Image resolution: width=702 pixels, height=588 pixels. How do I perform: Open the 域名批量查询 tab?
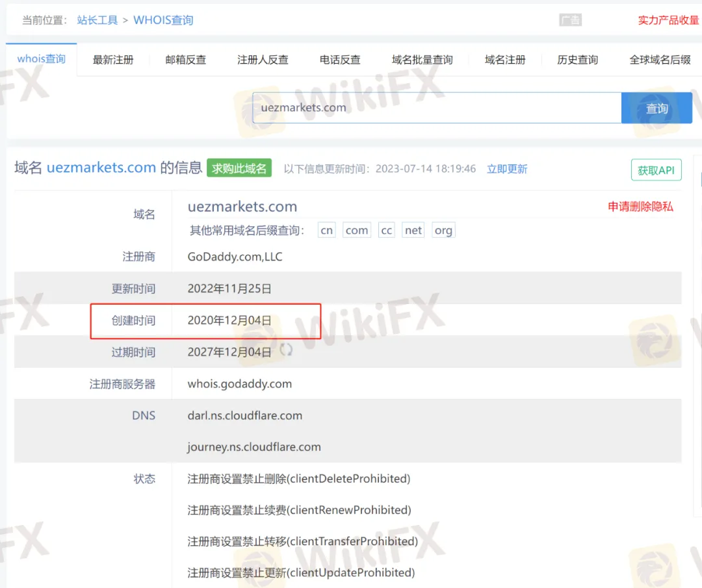pyautogui.click(x=422, y=60)
